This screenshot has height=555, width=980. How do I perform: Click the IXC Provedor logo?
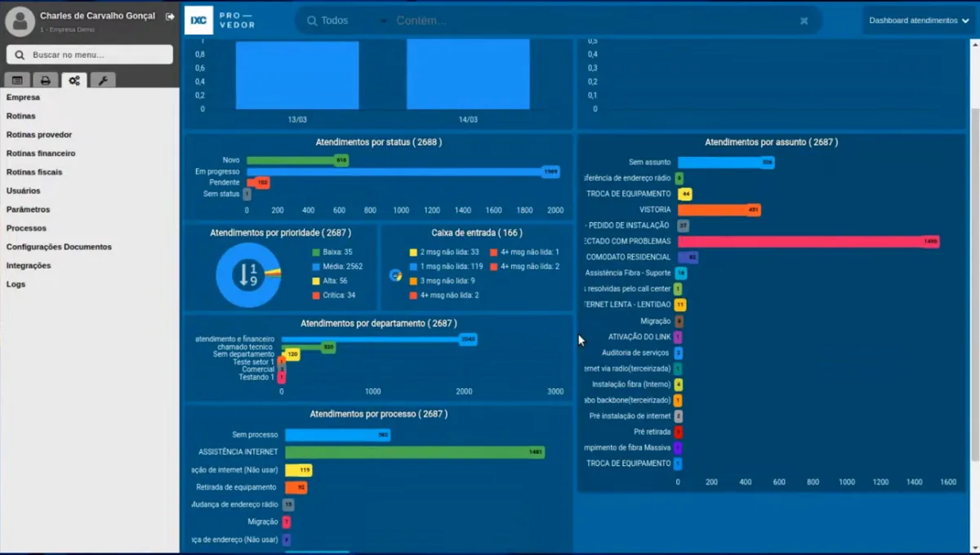point(220,20)
